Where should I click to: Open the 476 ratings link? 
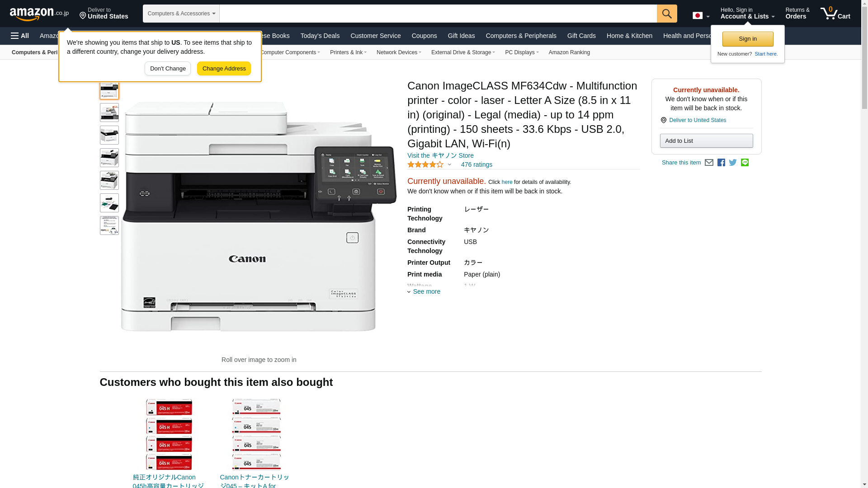tap(476, 164)
